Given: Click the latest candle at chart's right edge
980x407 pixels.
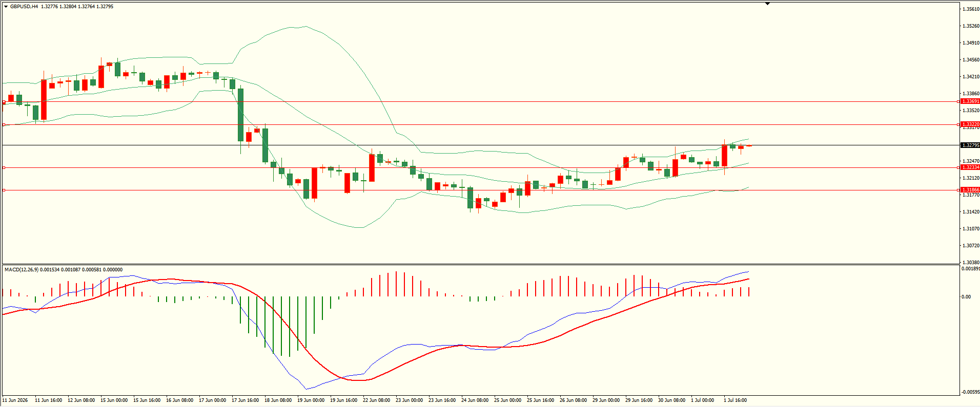Looking at the screenshot, I should point(749,146).
